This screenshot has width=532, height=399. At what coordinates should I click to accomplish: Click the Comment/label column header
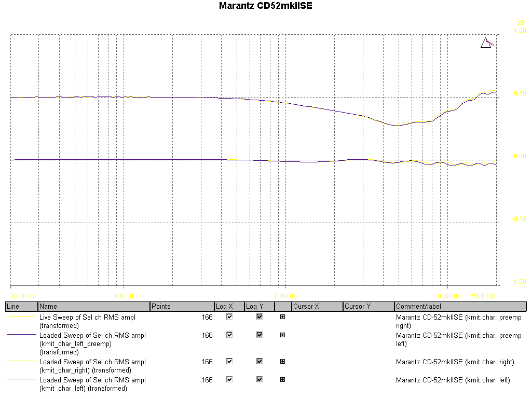pos(460,306)
